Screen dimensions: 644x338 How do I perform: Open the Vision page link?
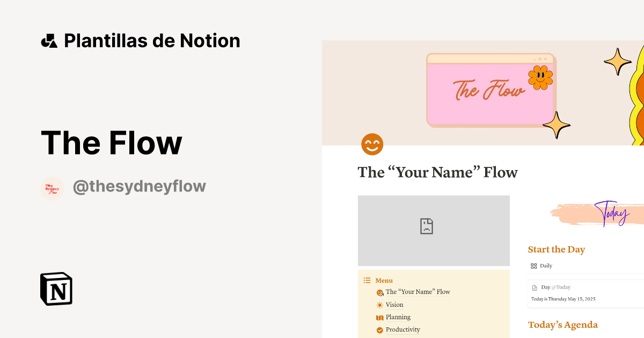point(394,304)
